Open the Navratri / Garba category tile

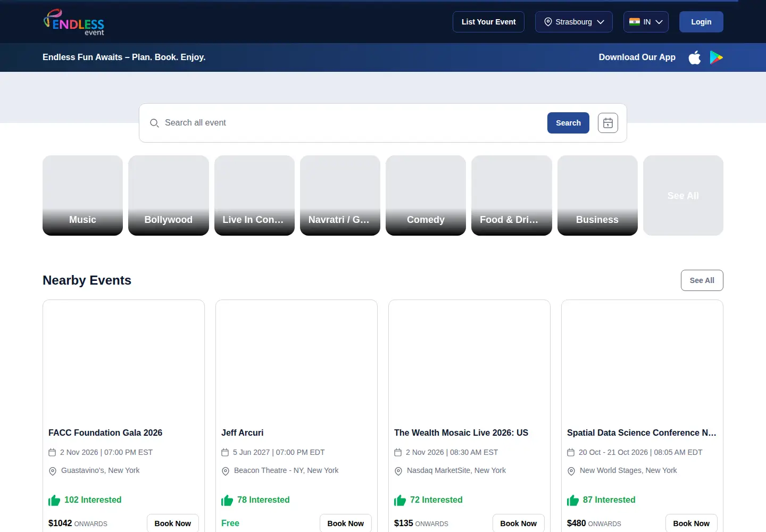coord(340,195)
